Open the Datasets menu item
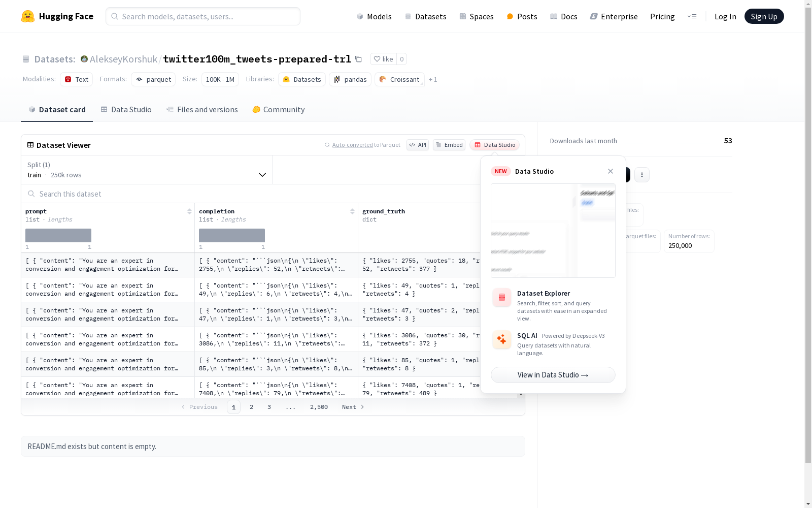 pos(425,16)
